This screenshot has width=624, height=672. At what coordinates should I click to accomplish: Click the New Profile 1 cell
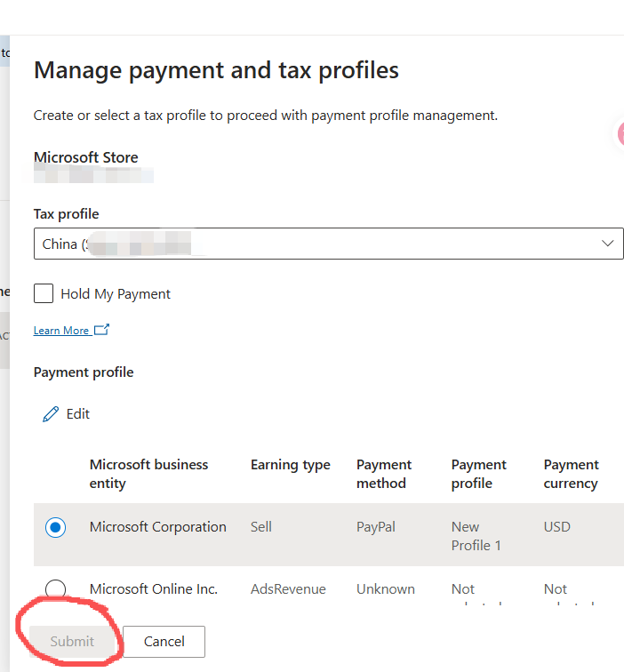tap(476, 536)
